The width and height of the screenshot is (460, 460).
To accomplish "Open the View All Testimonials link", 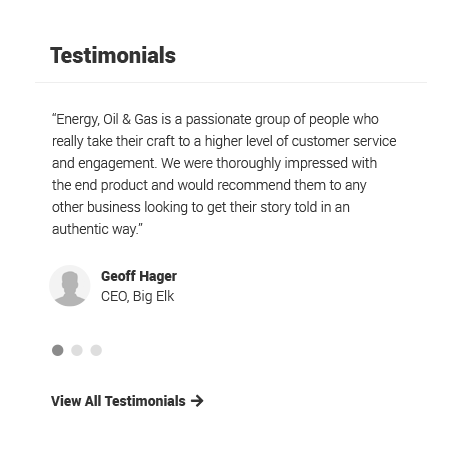I will tap(127, 401).
